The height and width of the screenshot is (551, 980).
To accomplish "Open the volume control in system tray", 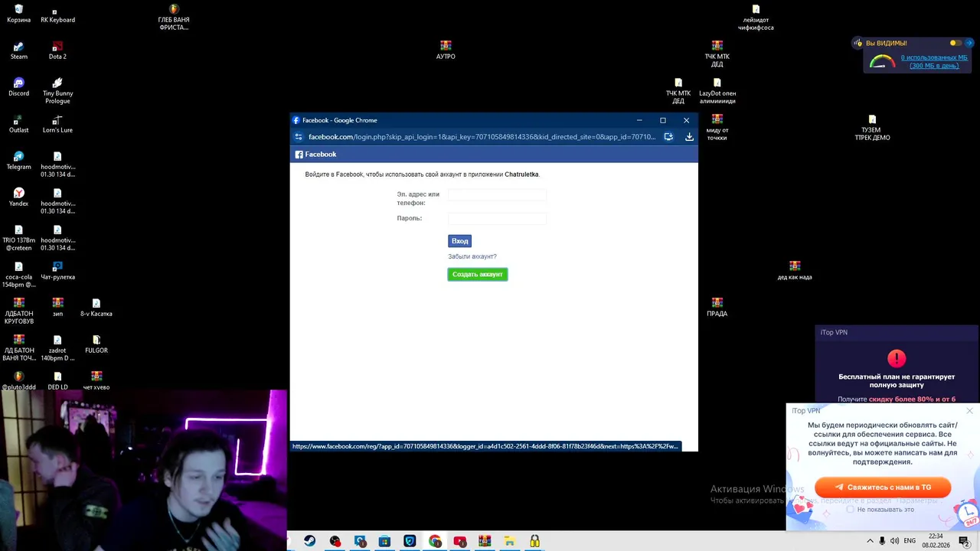I will [894, 541].
